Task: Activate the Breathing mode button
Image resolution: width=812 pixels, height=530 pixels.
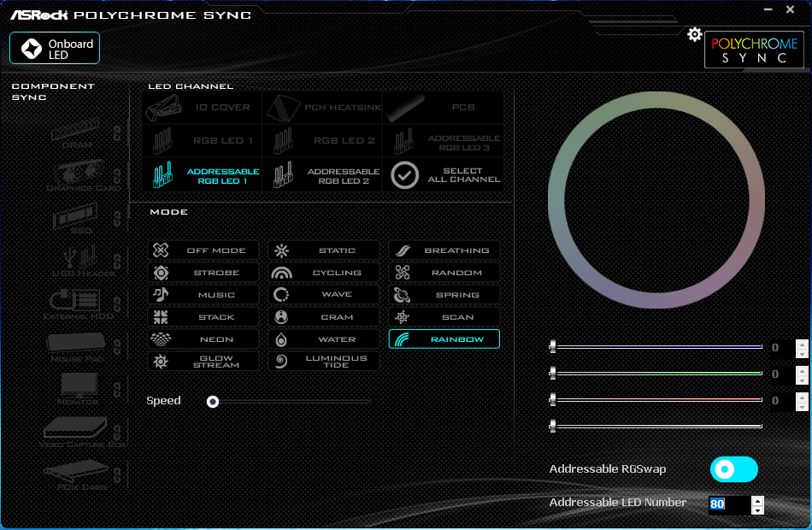Action: [x=444, y=250]
